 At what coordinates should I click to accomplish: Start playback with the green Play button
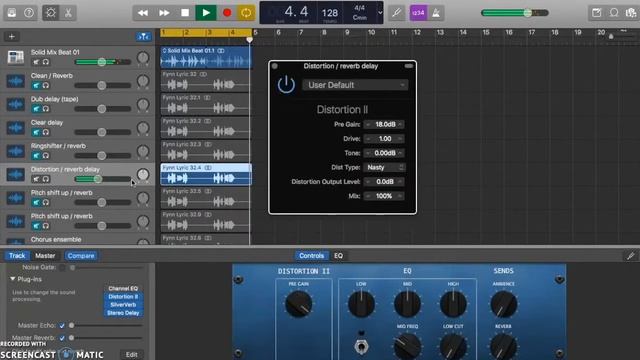[206, 13]
